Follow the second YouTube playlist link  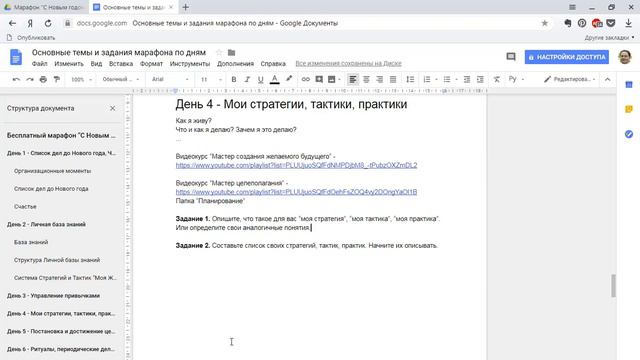click(296, 192)
